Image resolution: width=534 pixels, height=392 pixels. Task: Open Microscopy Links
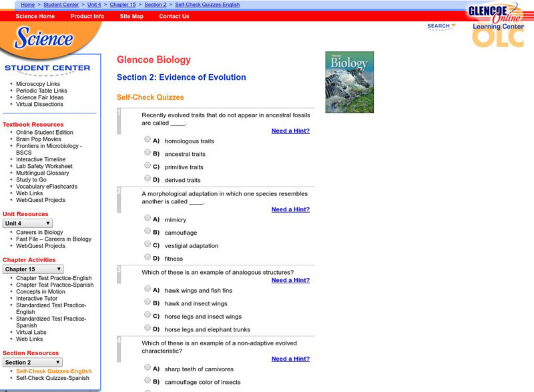tap(38, 84)
